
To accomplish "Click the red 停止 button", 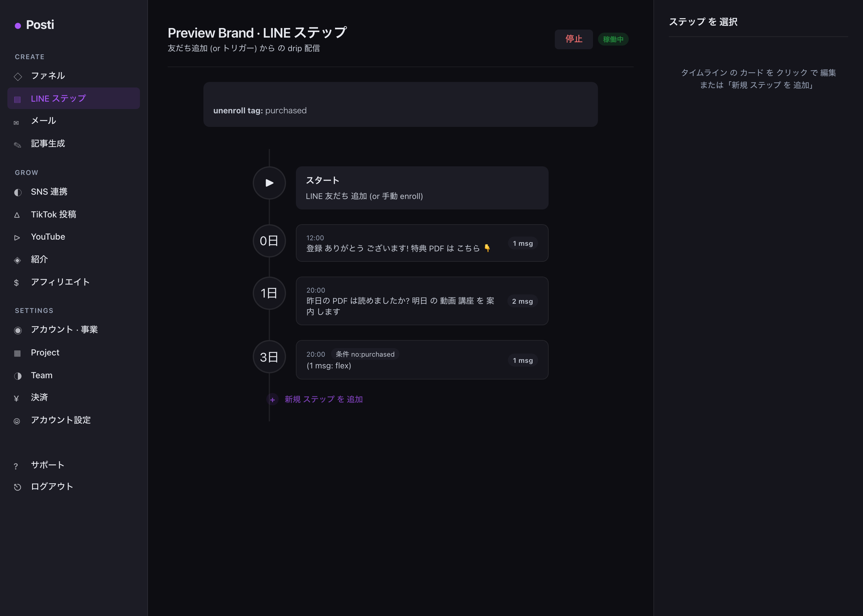I will (x=574, y=39).
